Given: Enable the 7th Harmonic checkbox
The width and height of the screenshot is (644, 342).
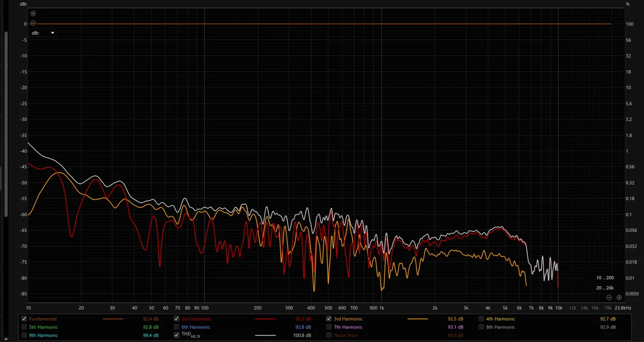Looking at the screenshot, I should (x=329, y=327).
